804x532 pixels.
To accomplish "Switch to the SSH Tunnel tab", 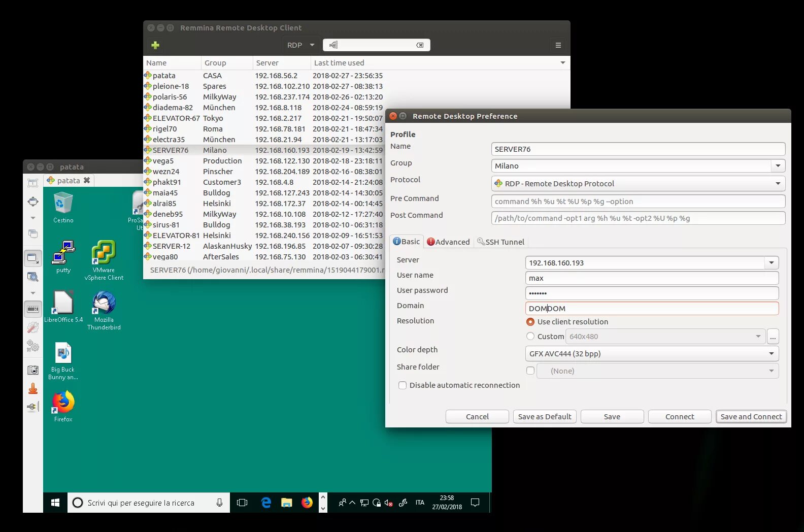I will pos(500,242).
